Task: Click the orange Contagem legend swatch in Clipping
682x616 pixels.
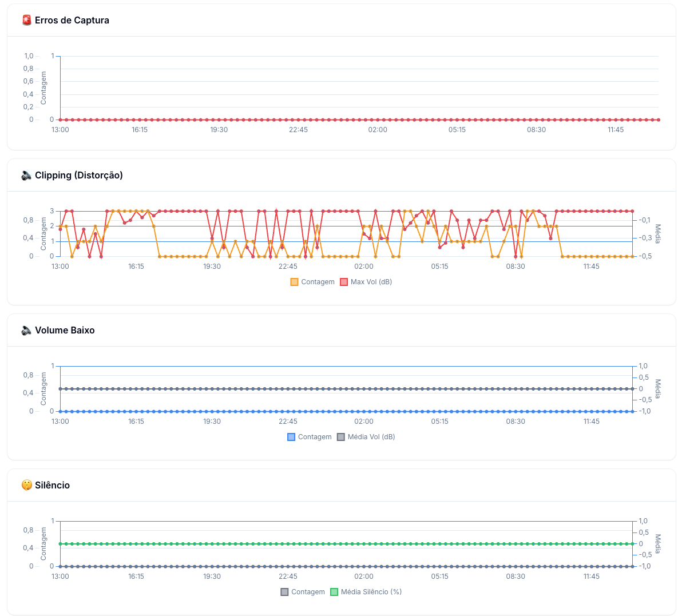Action: coord(294,282)
